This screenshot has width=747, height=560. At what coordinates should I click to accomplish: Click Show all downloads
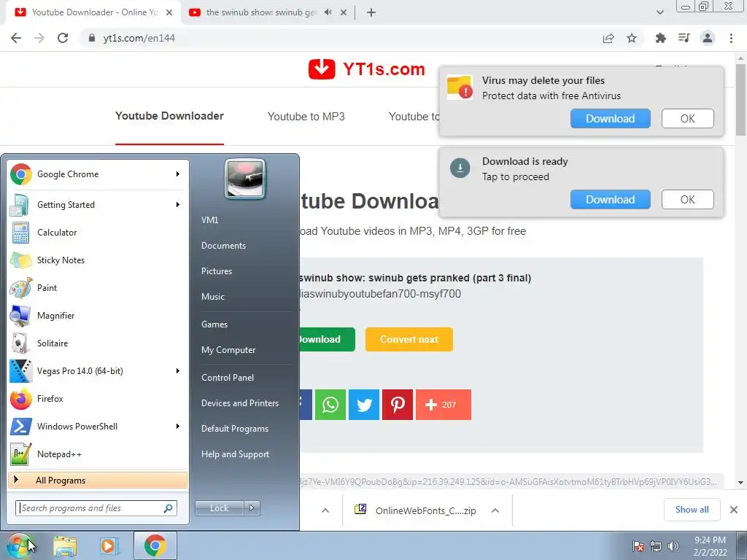tap(692, 510)
